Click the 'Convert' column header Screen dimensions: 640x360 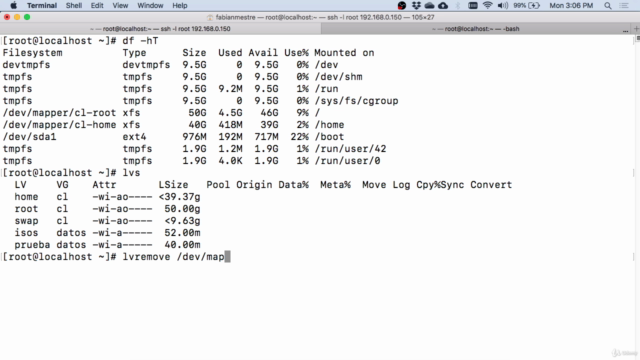[491, 185]
